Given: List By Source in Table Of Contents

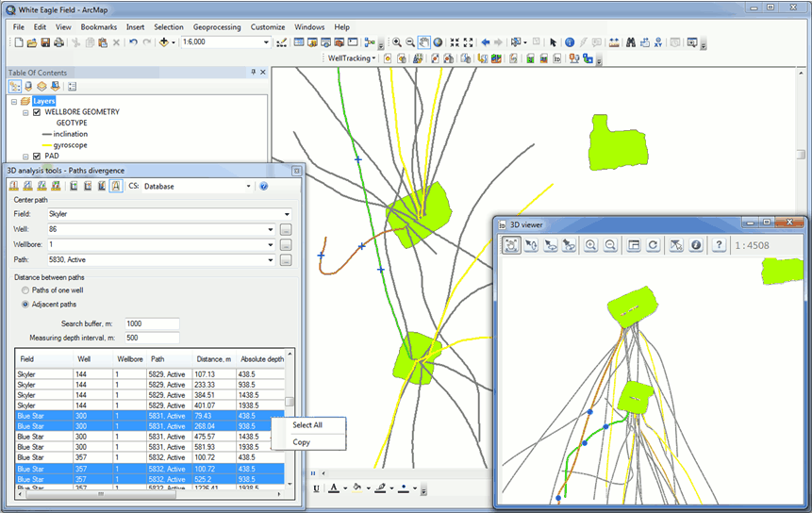Looking at the screenshot, I should point(28,87).
